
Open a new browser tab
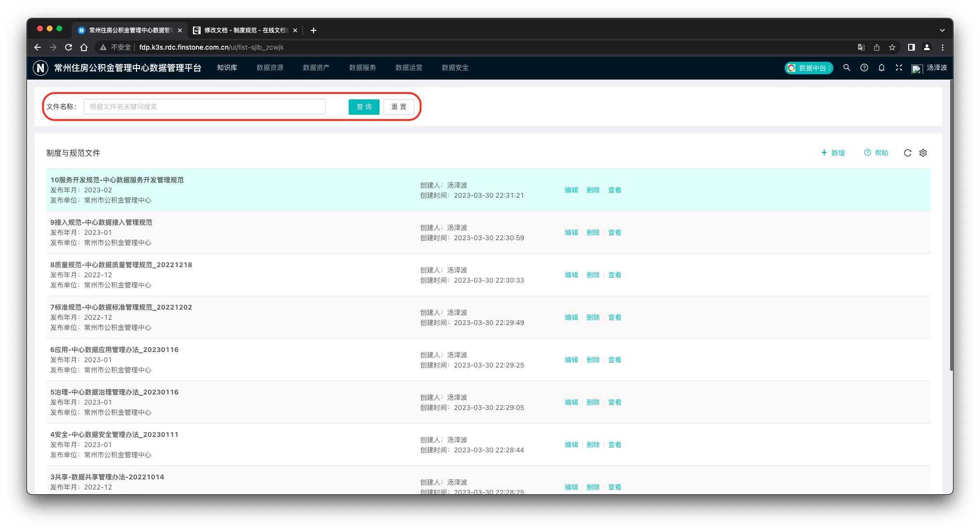point(313,30)
